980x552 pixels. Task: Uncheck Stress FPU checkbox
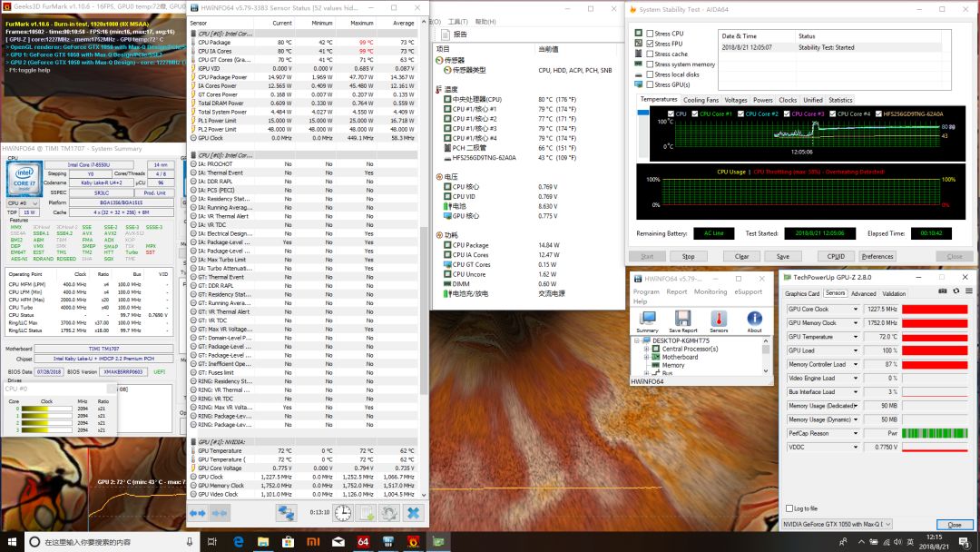(650, 44)
